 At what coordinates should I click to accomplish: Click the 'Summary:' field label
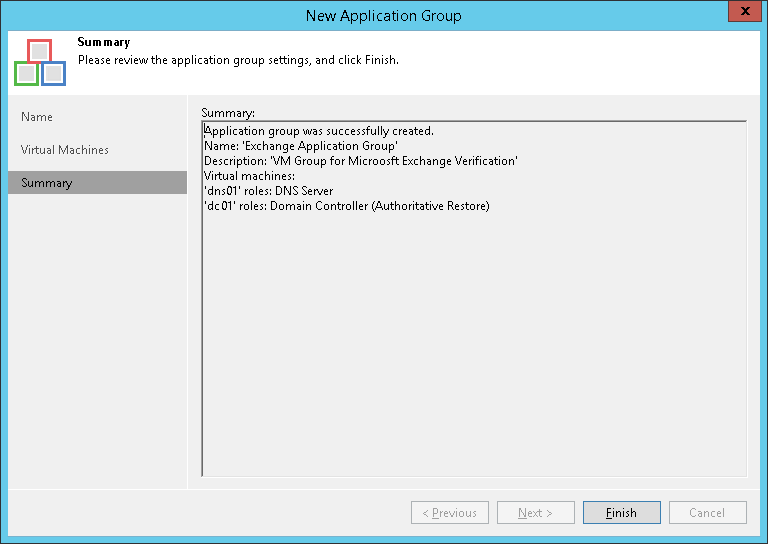point(228,113)
